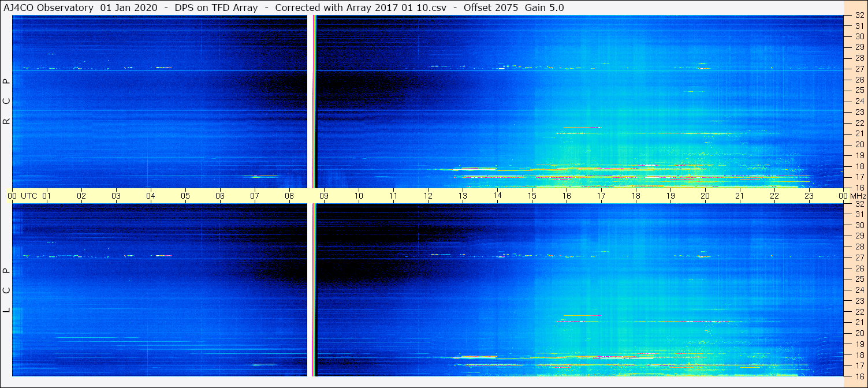
Task: Click the 30 MHz label in RCP panel
Action: pos(859,36)
